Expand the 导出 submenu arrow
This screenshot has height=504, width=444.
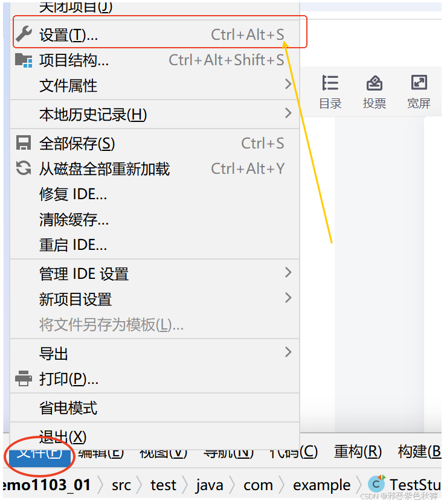[x=288, y=352]
